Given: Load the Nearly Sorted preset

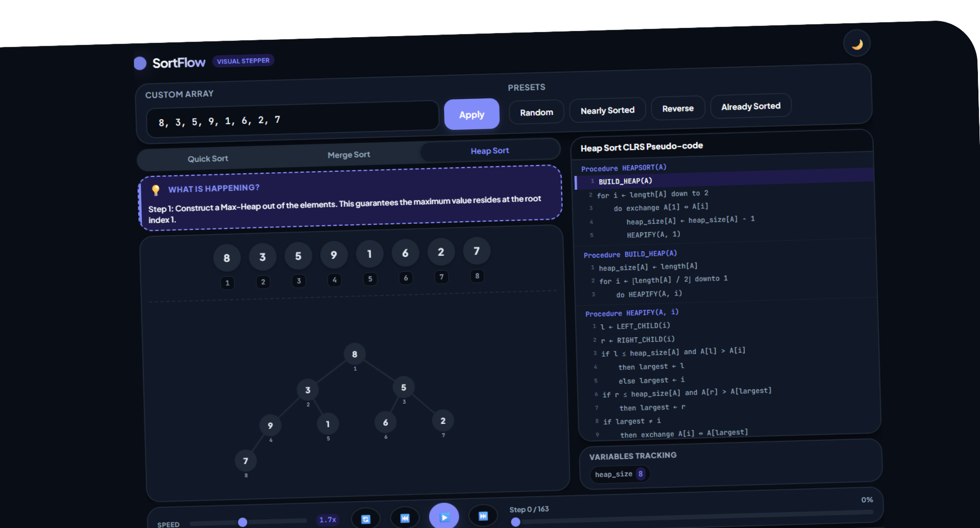Looking at the screenshot, I should (x=608, y=110).
